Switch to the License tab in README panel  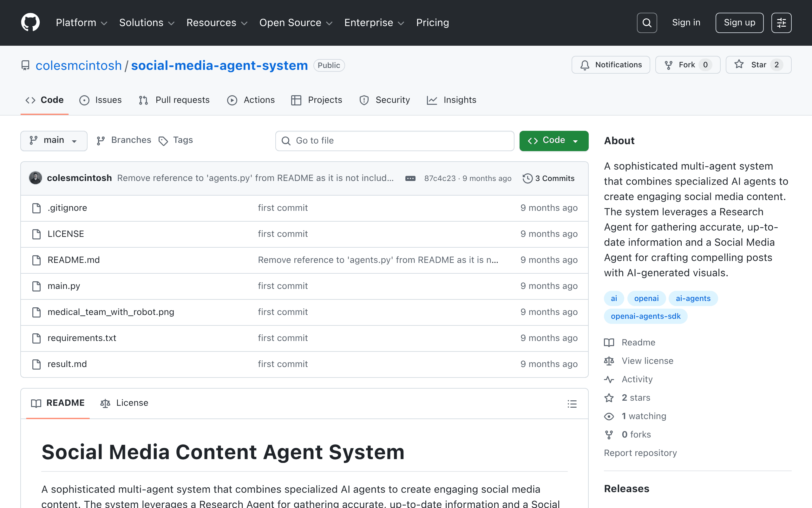tap(124, 403)
